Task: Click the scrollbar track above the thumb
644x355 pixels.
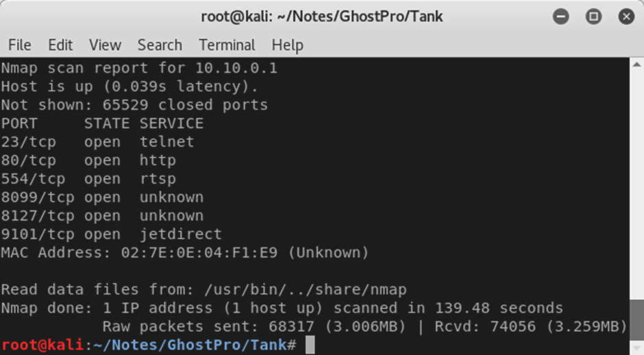Action: (636, 185)
